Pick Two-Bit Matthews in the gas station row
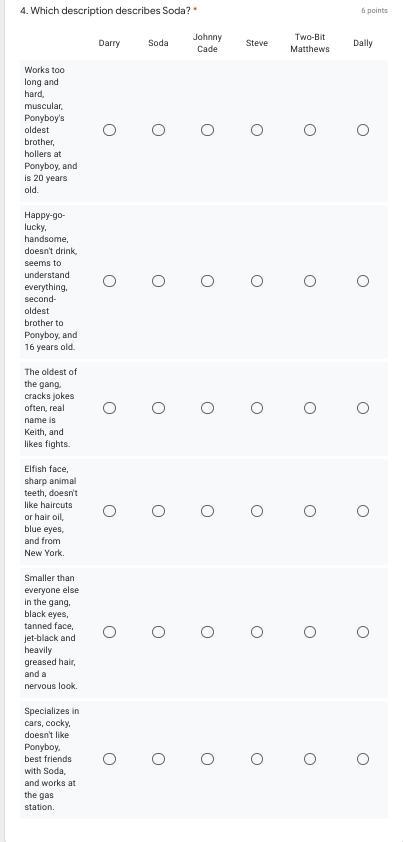Viewport: 403px width, 842px height. (310, 759)
